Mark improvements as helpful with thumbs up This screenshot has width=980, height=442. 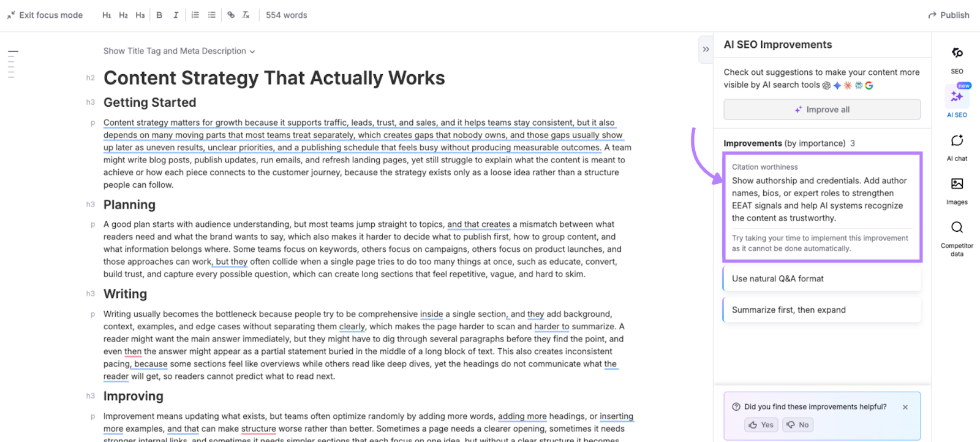(x=760, y=424)
